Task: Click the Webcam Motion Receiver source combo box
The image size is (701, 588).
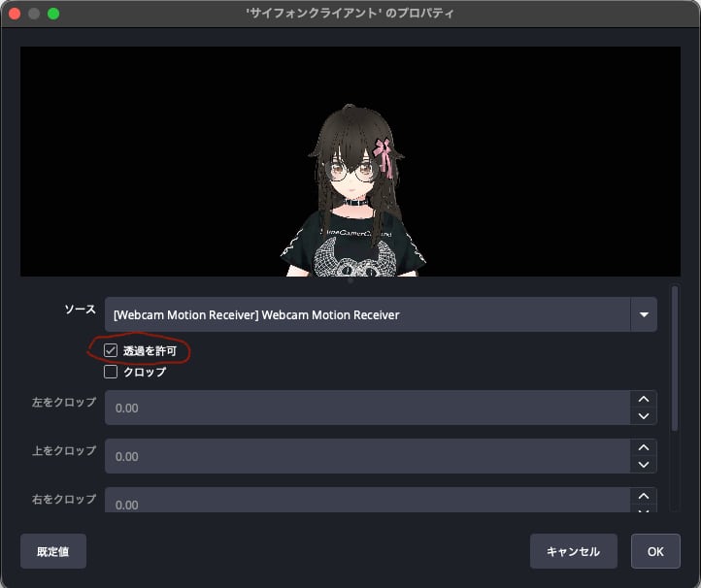Action: (x=367, y=314)
